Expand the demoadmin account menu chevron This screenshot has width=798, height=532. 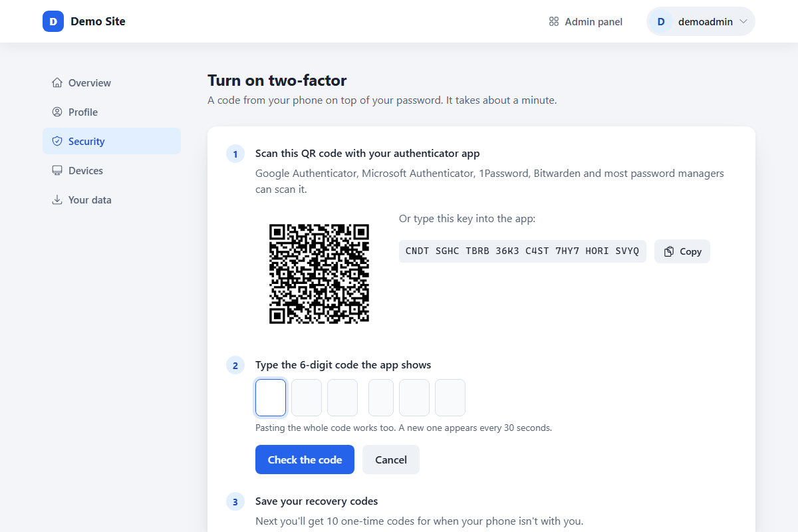743,22
